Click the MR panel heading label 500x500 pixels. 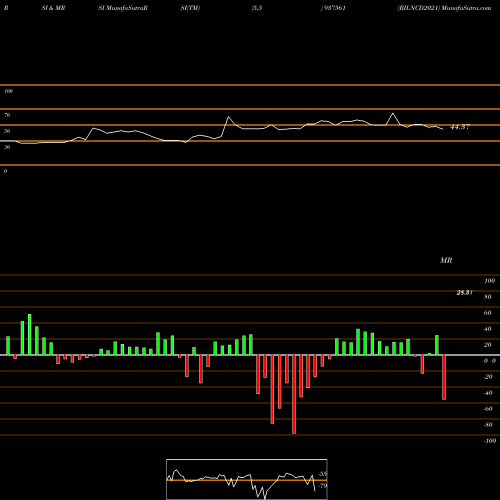(446, 260)
